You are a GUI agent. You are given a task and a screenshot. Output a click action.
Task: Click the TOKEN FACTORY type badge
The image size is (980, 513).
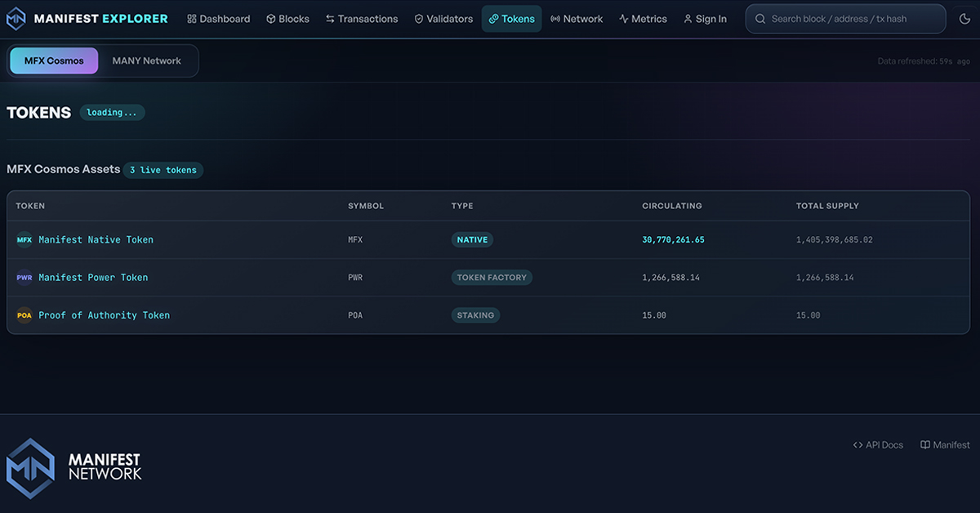[x=492, y=278]
